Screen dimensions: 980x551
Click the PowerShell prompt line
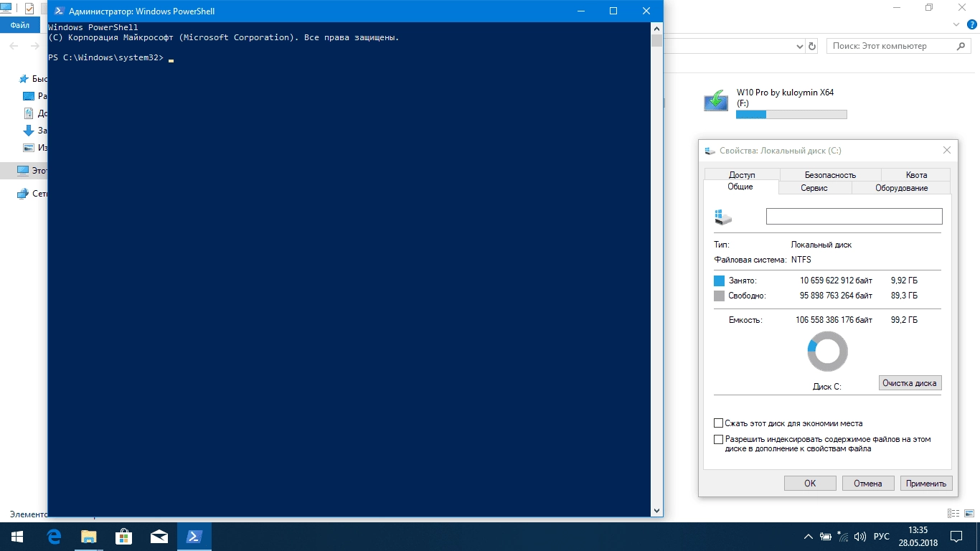111,57
